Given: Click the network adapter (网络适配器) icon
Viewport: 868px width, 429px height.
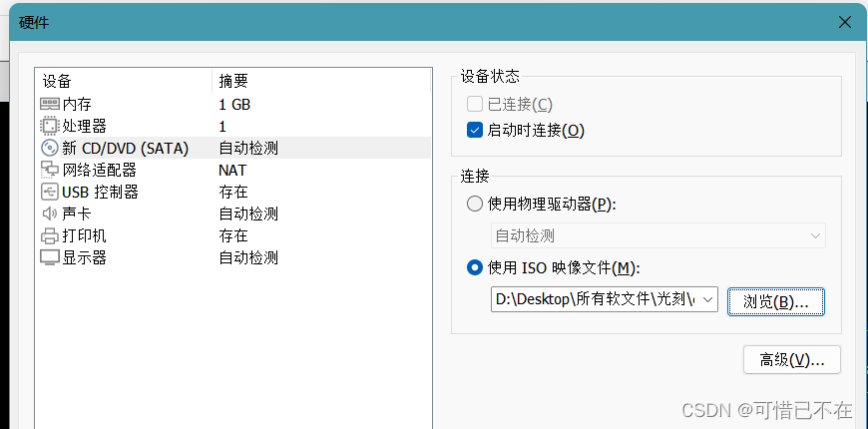Looking at the screenshot, I should click(49, 171).
